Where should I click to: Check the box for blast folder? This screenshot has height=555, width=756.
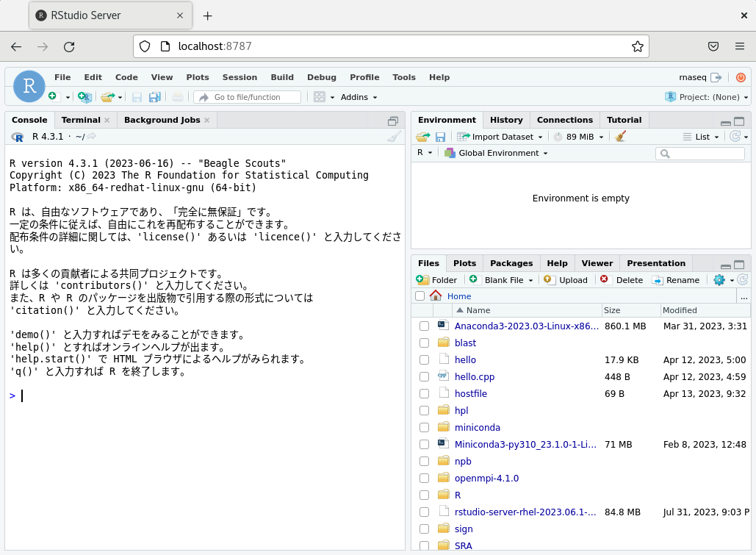pyautogui.click(x=425, y=343)
